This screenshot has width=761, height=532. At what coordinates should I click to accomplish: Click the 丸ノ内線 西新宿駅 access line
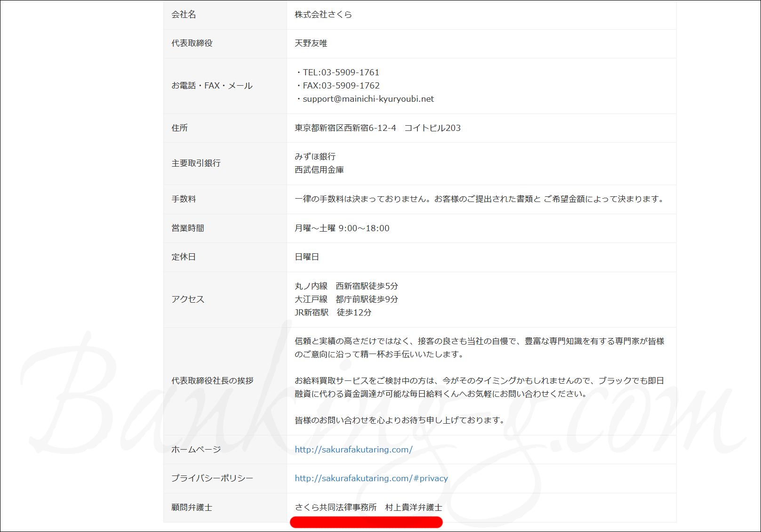346,286
